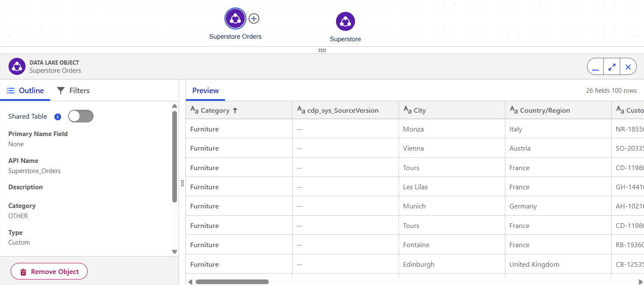The height and width of the screenshot is (285, 644).
Task: Open Shared Table info tooltip icon
Action: 58,117
